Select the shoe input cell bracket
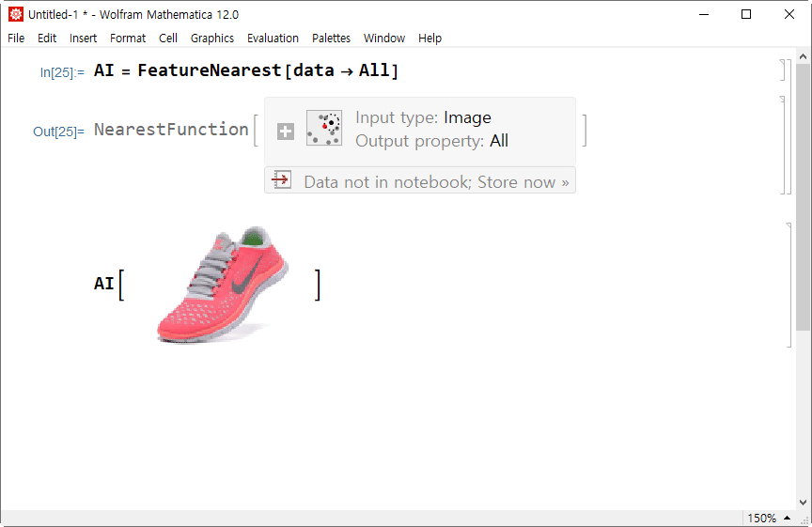 [x=789, y=285]
